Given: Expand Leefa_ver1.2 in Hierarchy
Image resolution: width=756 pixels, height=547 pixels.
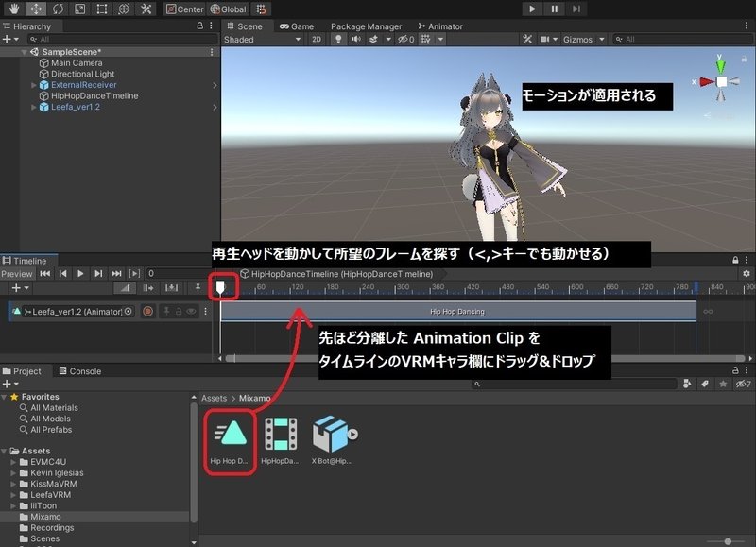Looking at the screenshot, I should click(x=34, y=107).
